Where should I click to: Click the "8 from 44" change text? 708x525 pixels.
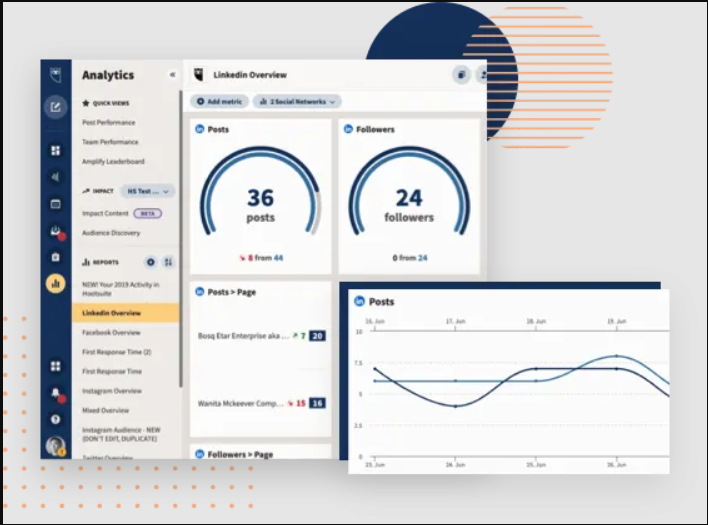(x=261, y=258)
